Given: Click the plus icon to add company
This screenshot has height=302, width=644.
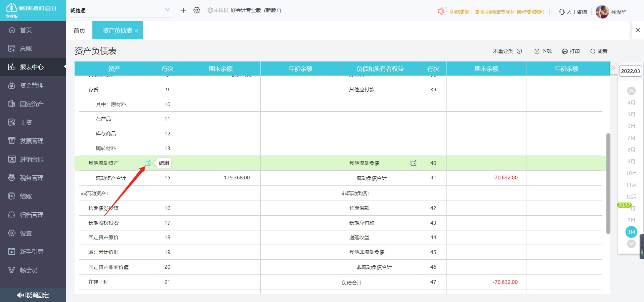Looking at the screenshot, I should [x=183, y=10].
